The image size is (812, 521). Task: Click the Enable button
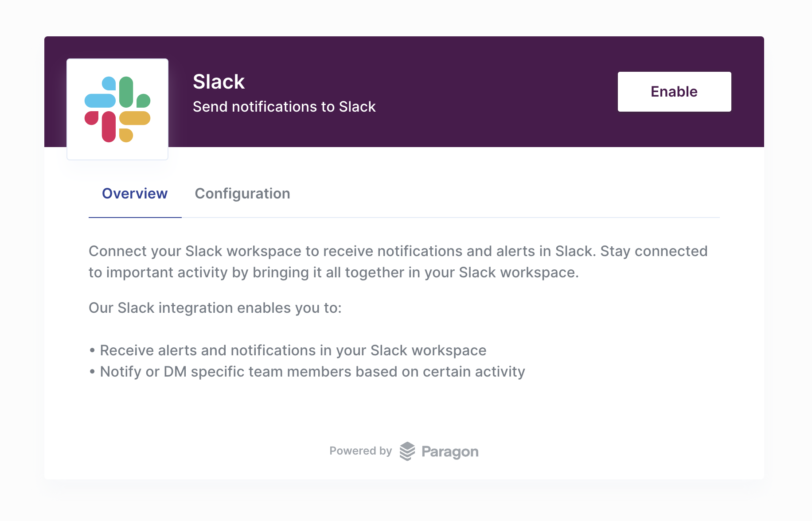674,92
